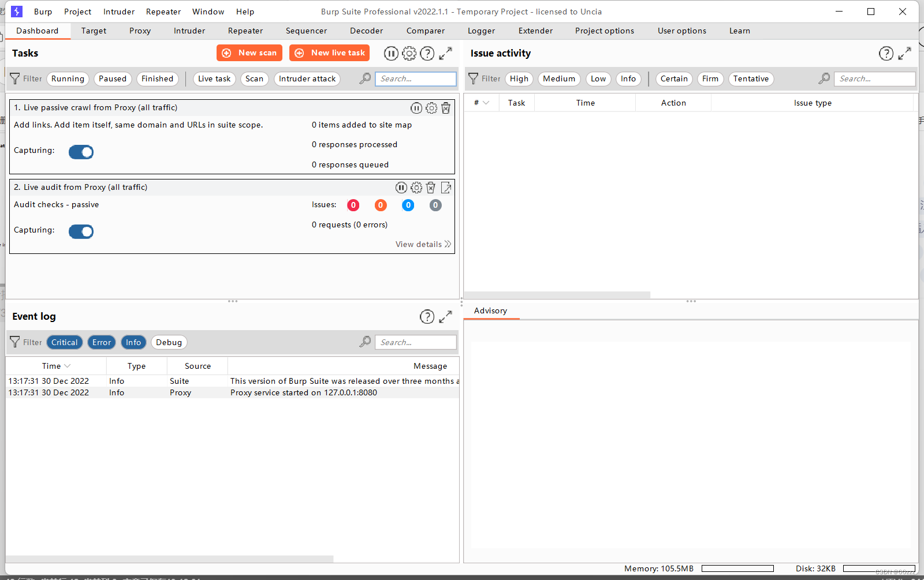The image size is (924, 580).
Task: Open help for Event log panel
Action: [427, 316]
